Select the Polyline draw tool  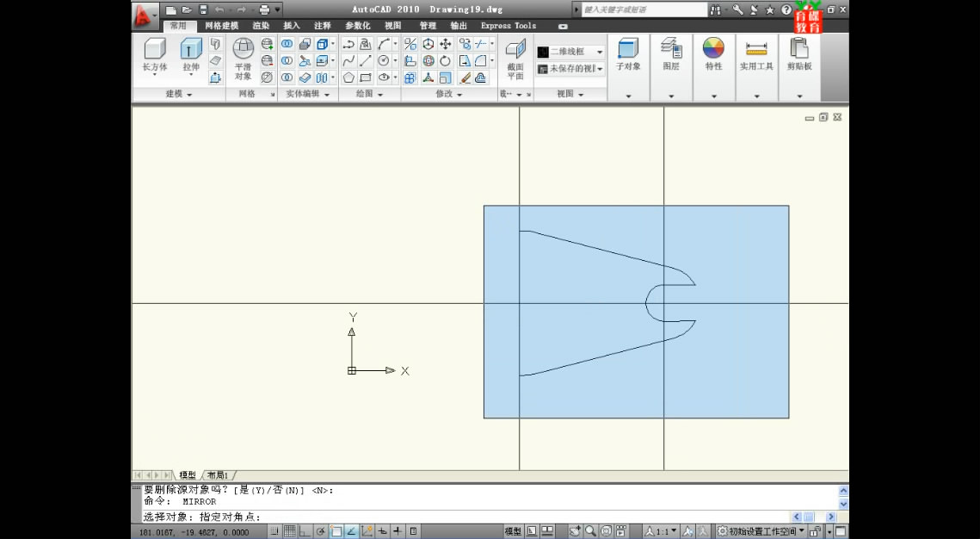pyautogui.click(x=348, y=44)
